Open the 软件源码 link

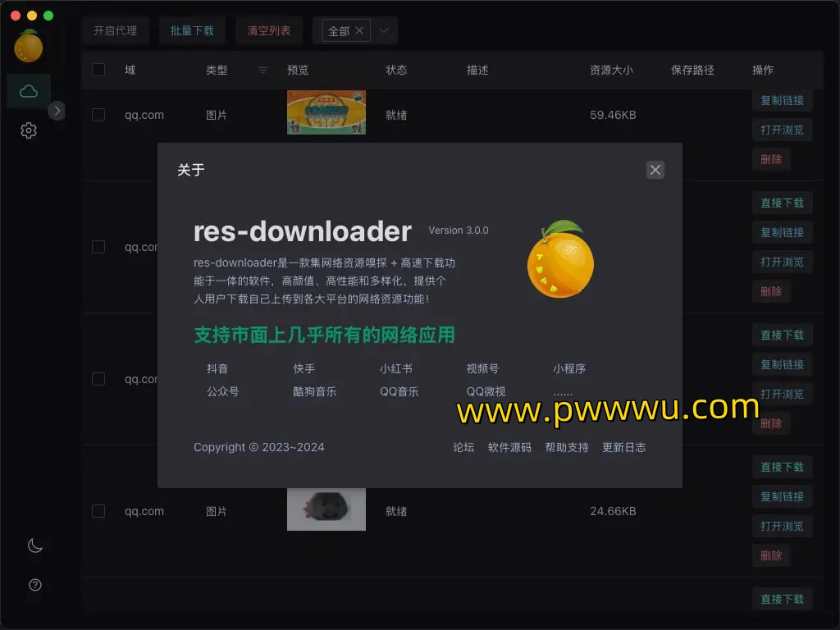coord(509,447)
